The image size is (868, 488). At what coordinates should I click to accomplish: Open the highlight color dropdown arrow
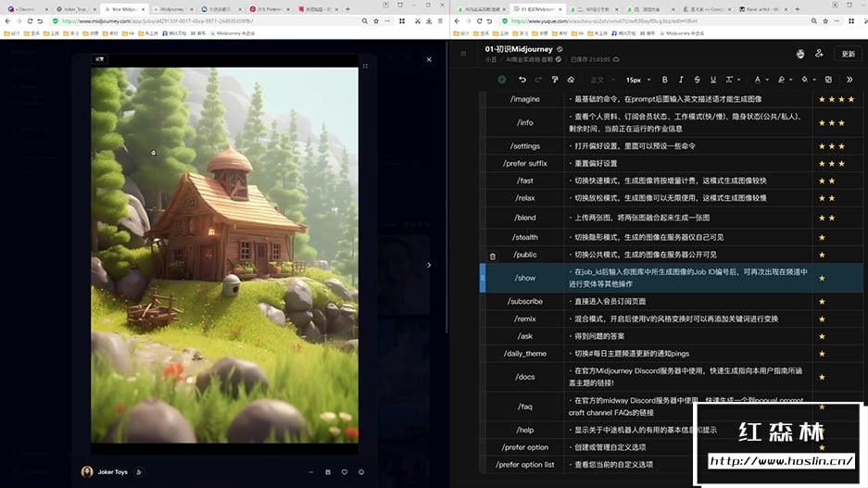click(x=790, y=80)
